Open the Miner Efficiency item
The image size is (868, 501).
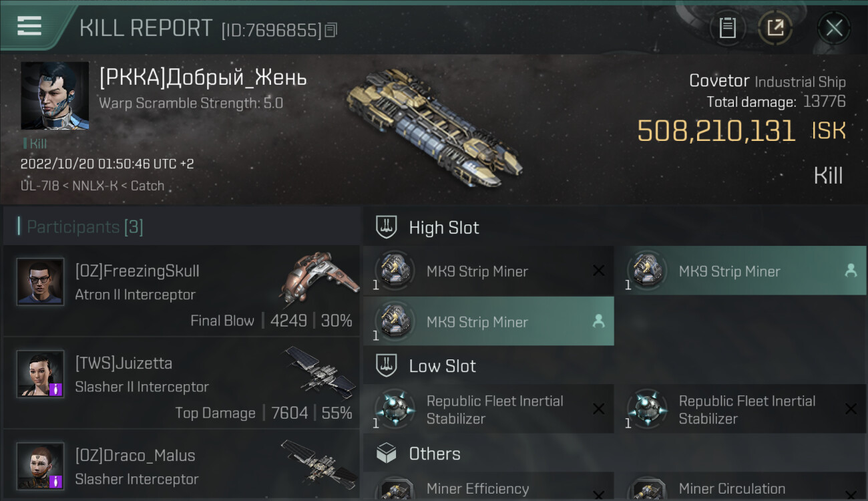tap(489, 488)
